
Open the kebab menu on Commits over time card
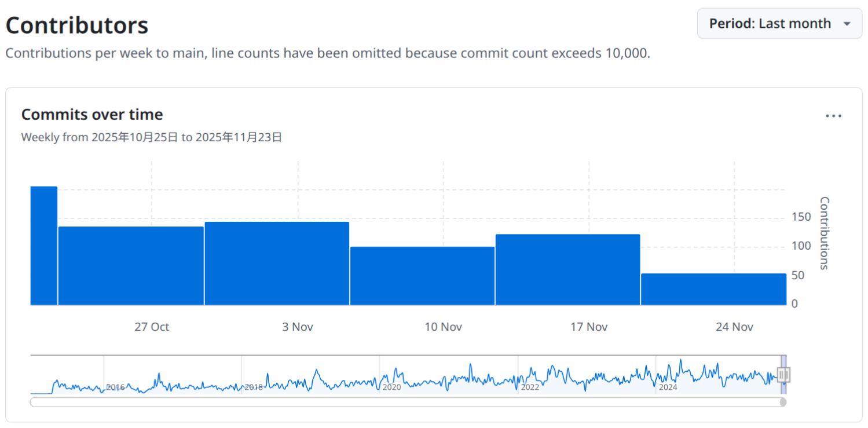(833, 116)
